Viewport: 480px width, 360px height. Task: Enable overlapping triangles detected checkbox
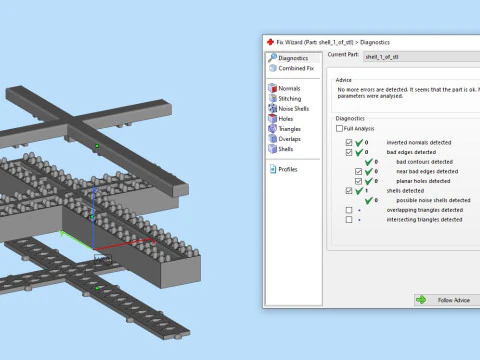point(349,210)
